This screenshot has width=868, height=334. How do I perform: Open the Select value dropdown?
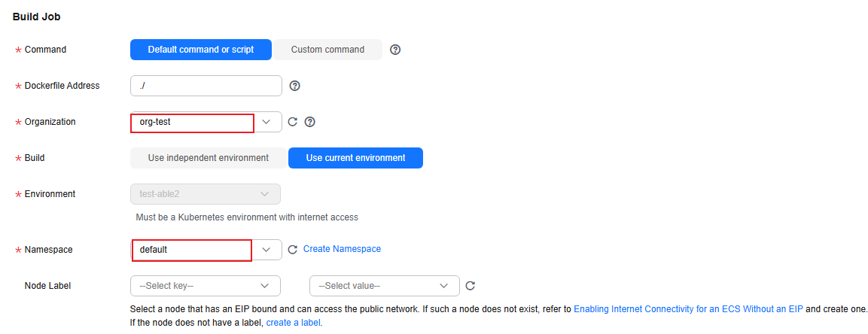pyautogui.click(x=385, y=286)
